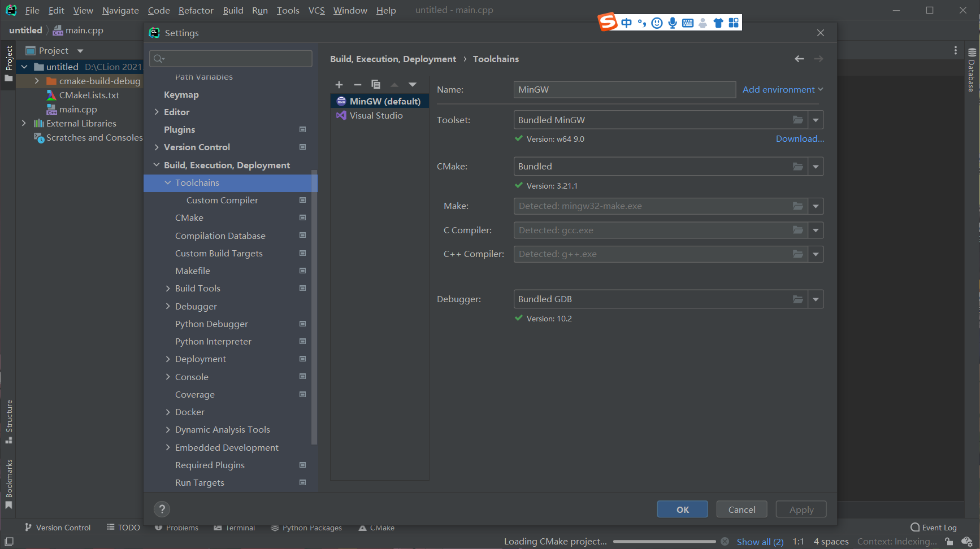Screen dimensions: 980x549
Task: Open the VCS menu
Action: [x=316, y=10]
